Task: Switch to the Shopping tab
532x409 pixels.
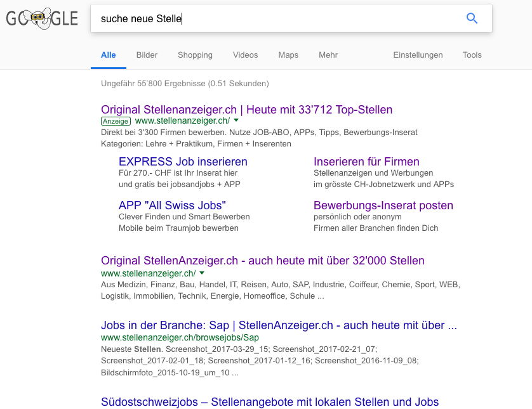Action: [x=195, y=55]
